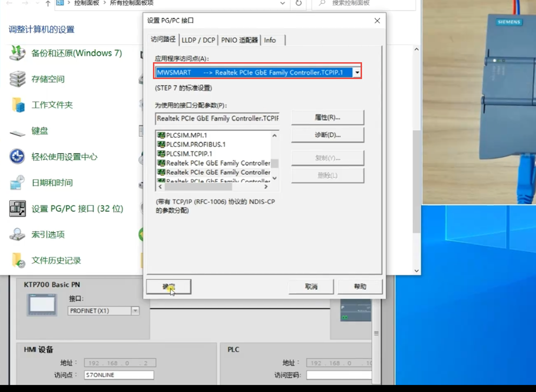Switch to the PNIO 适配器 tab
The width and height of the screenshot is (536, 392).
point(239,40)
